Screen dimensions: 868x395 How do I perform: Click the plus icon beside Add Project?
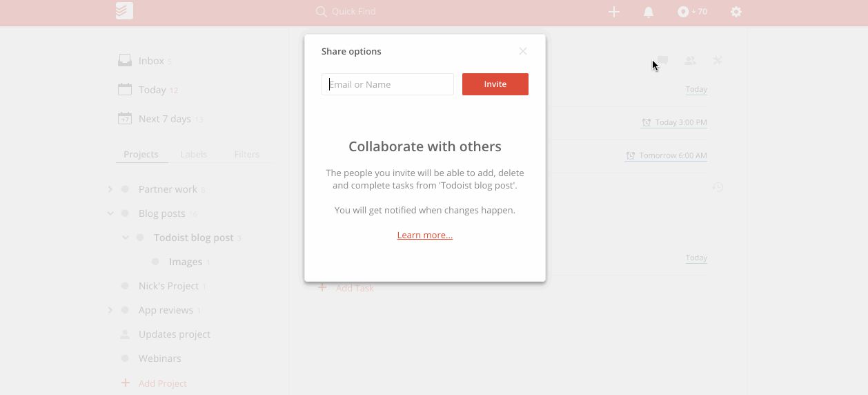point(125,383)
